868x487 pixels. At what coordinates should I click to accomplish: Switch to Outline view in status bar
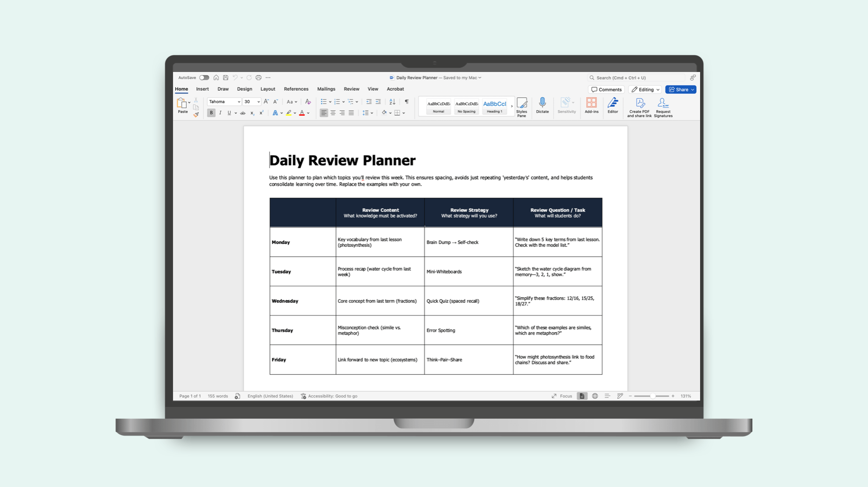click(x=607, y=396)
